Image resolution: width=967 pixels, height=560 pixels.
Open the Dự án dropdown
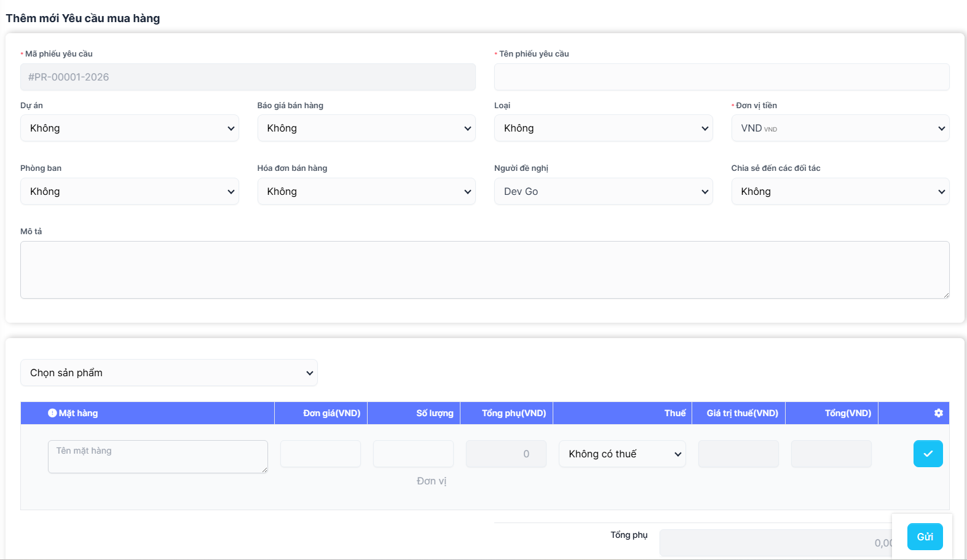[129, 128]
